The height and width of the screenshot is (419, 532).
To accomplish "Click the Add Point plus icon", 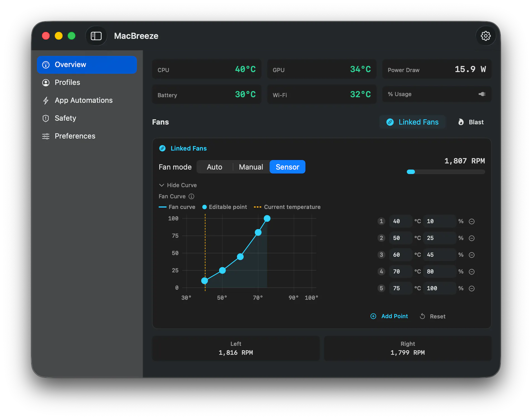I will coord(373,316).
